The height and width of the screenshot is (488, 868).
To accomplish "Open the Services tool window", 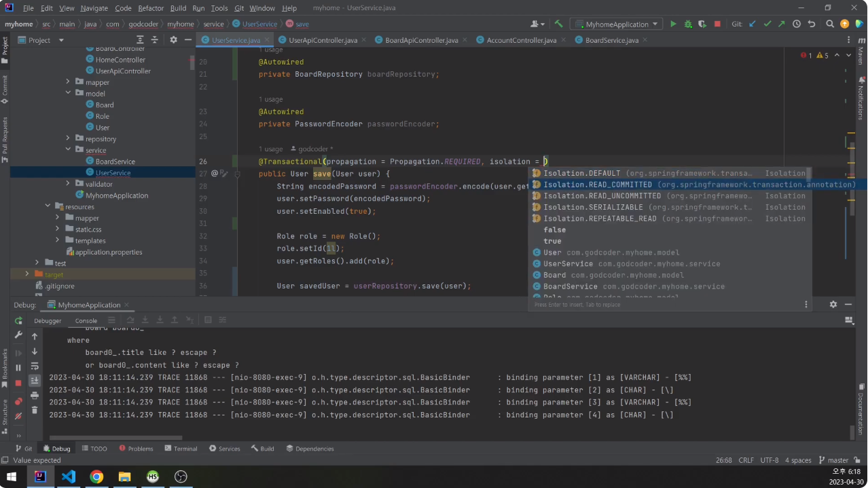I will point(224,449).
